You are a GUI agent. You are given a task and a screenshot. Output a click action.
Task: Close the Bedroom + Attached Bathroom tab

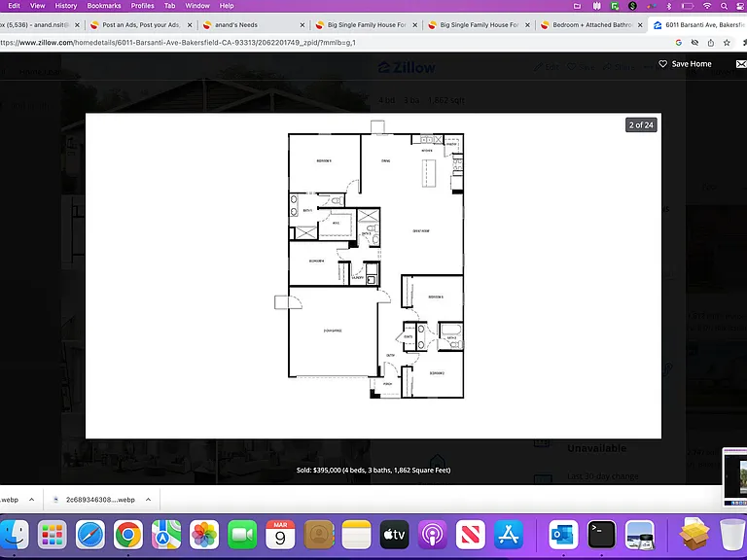(640, 24)
